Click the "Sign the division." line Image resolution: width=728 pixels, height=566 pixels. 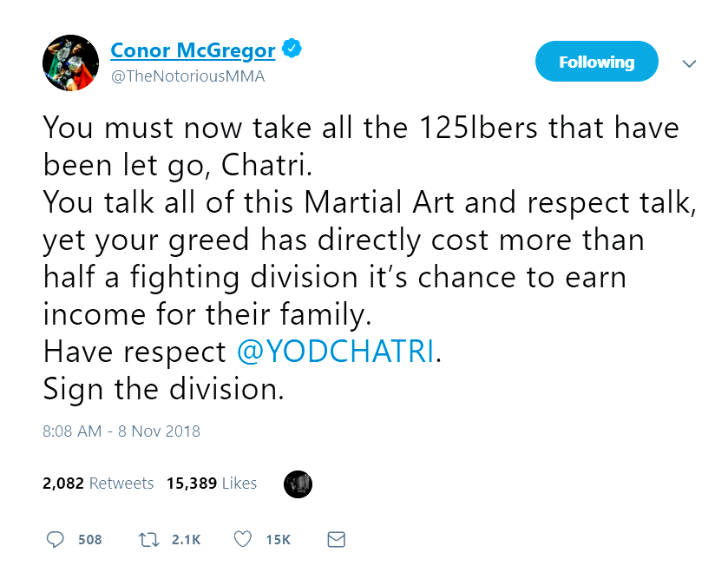(x=164, y=388)
